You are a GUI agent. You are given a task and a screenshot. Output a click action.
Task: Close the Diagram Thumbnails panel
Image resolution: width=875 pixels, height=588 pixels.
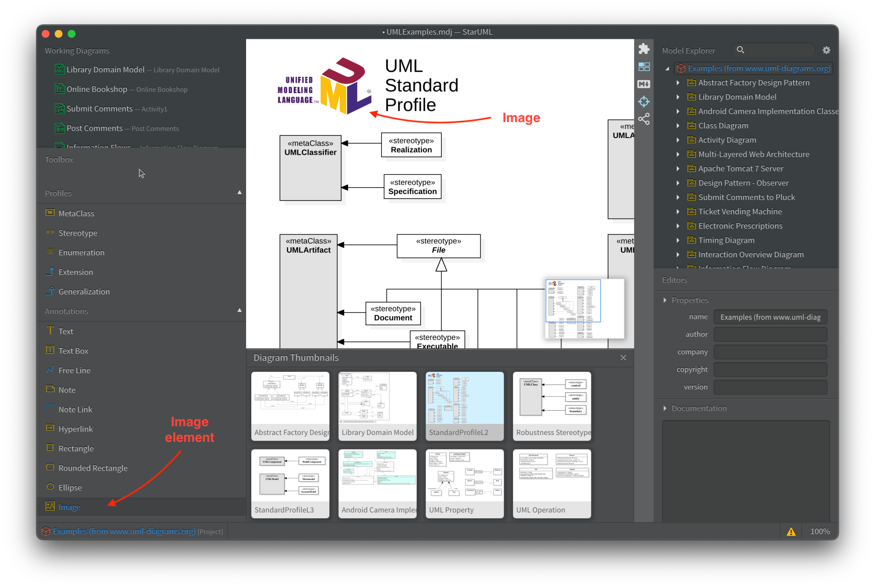[x=623, y=358]
